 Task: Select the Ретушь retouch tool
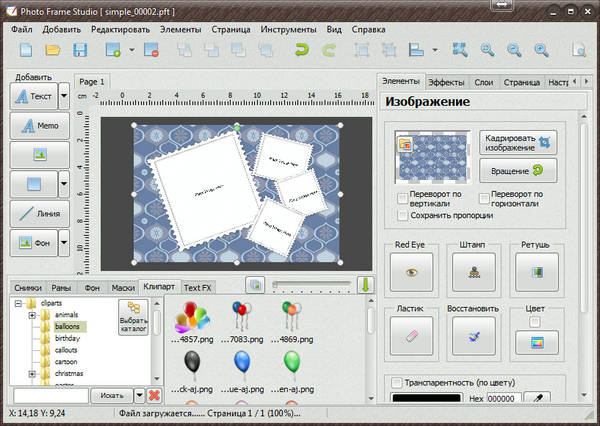(536, 272)
